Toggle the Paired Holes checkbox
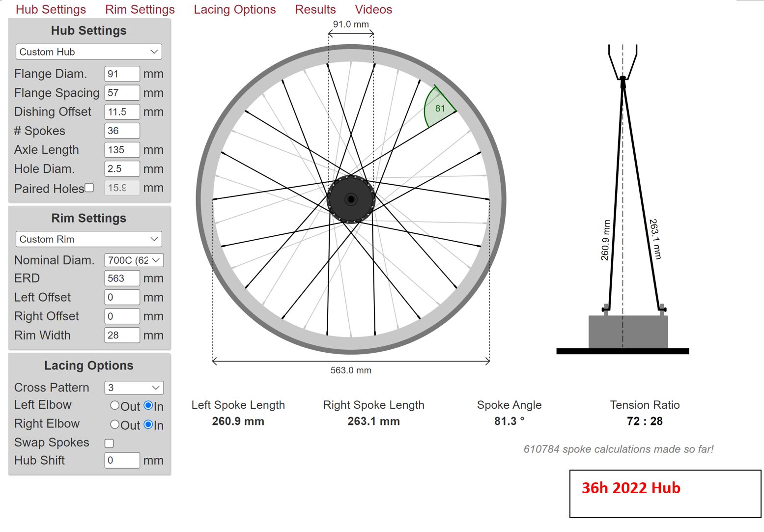Image resolution: width=764 pixels, height=532 pixels. [x=89, y=188]
